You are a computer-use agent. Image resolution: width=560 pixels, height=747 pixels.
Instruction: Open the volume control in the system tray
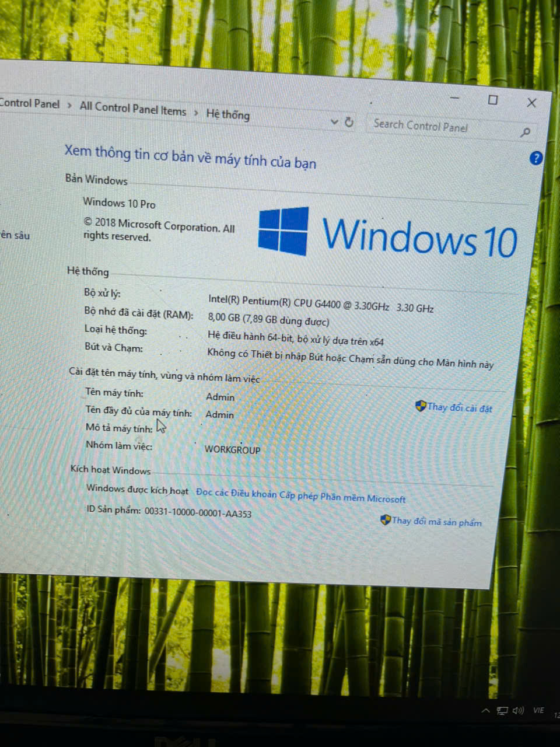coord(517,710)
